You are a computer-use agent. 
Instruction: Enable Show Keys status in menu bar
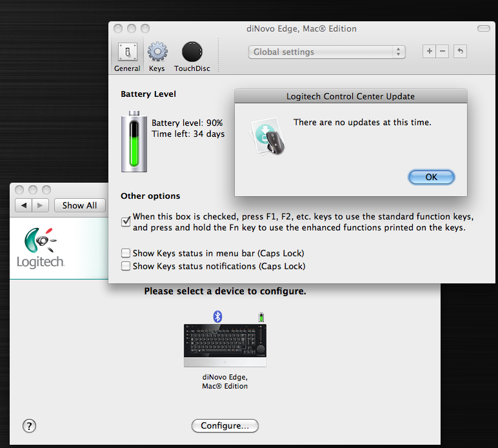point(125,253)
